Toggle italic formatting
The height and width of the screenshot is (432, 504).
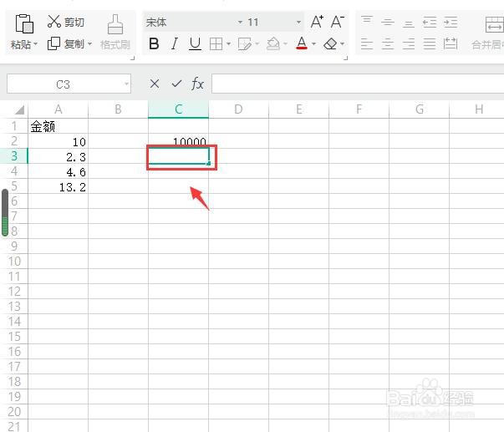(x=175, y=43)
